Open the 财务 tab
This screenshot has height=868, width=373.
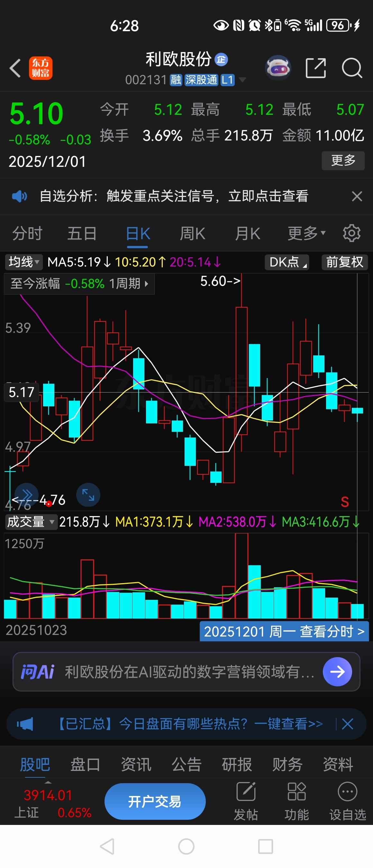click(x=287, y=764)
